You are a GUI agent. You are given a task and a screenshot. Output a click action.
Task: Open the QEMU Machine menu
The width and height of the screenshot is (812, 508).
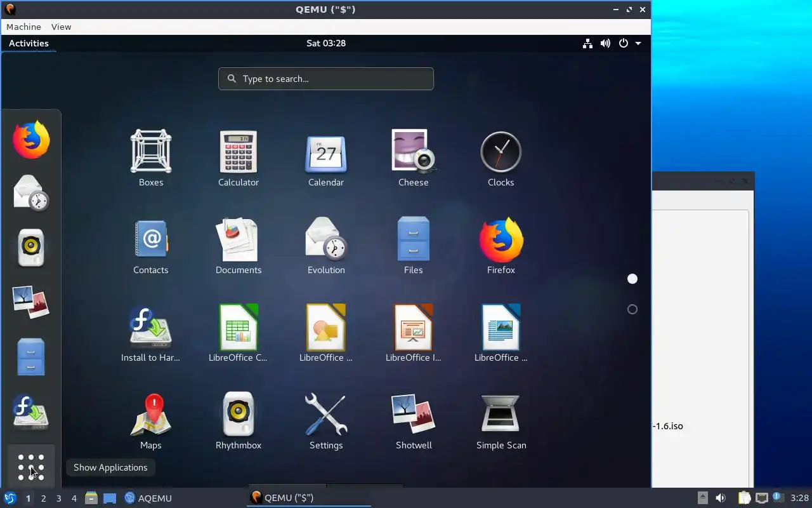coord(23,27)
